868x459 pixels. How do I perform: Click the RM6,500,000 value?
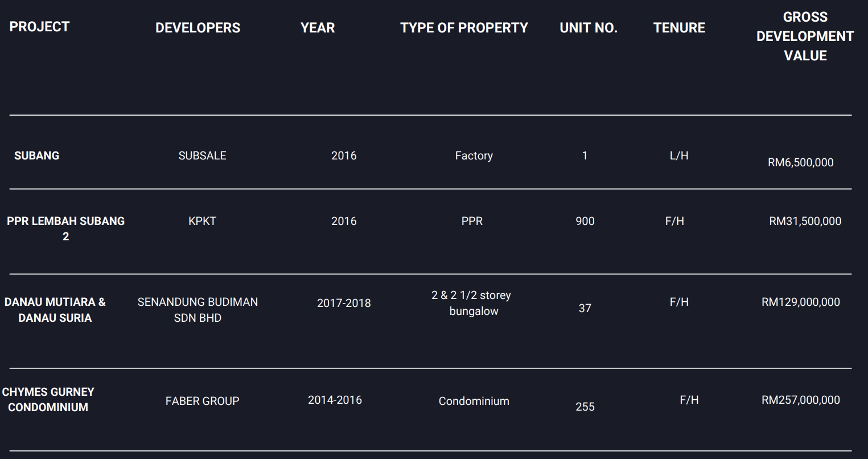pos(800,162)
